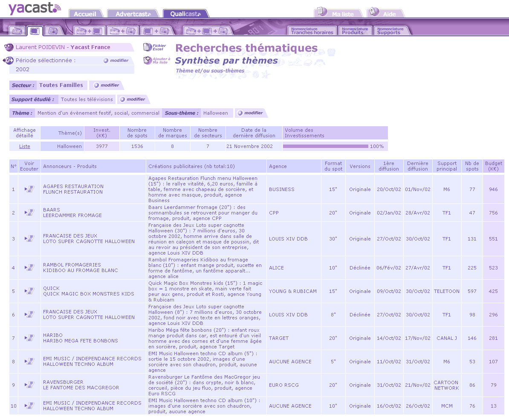This screenshot has width=509, height=420.
Task: Click the Volume des Investissements 100% bar
Action: pos(326,146)
